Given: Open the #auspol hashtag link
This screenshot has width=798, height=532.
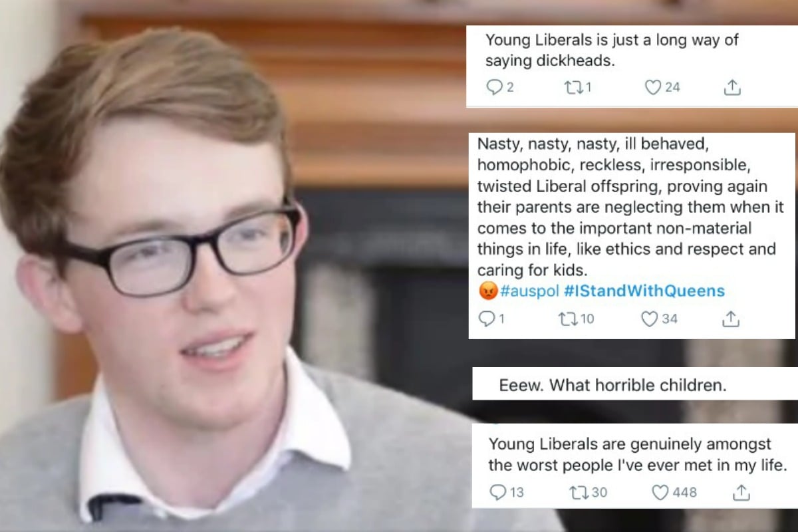Looking at the screenshot, I should [529, 291].
